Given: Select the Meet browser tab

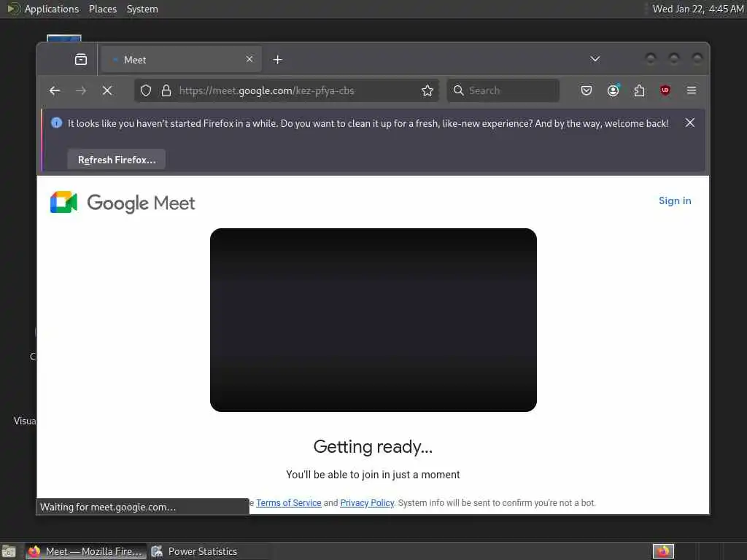Looking at the screenshot, I should (181, 60).
